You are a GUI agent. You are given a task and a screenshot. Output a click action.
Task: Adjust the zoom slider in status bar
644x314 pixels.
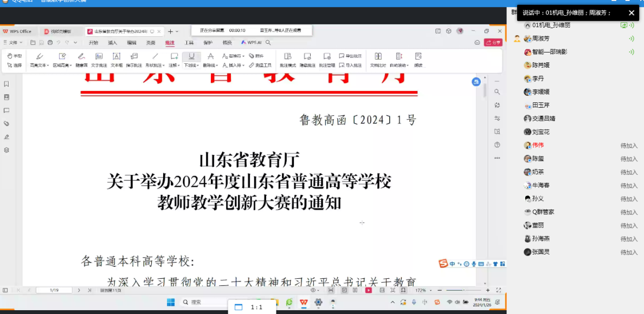(463, 290)
